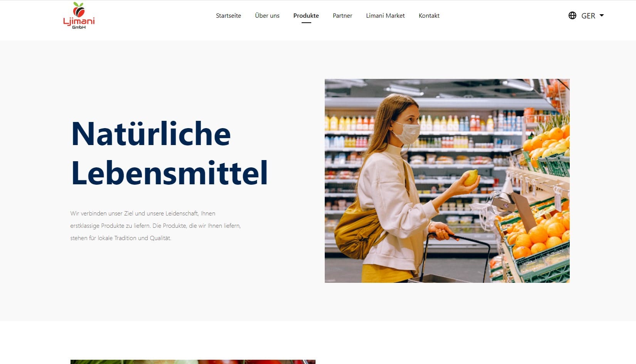636x364 pixels.
Task: Click the shopping basket in the photo
Action: (x=455, y=258)
